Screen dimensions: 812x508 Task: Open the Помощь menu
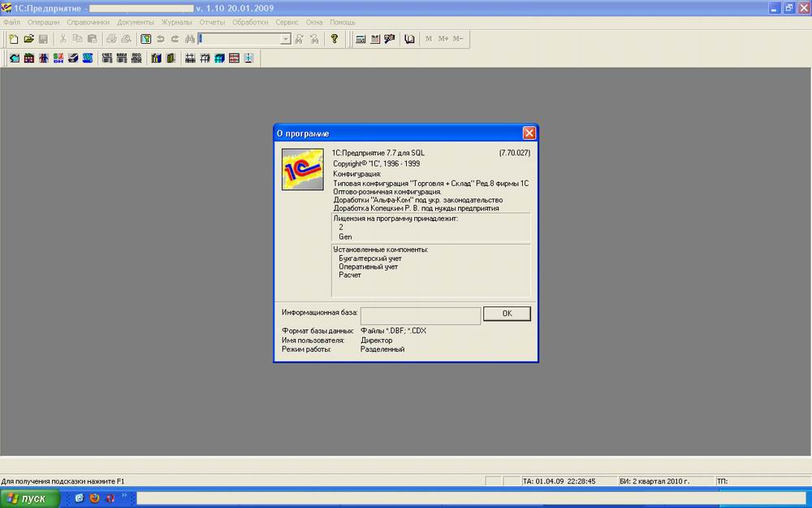tap(343, 22)
